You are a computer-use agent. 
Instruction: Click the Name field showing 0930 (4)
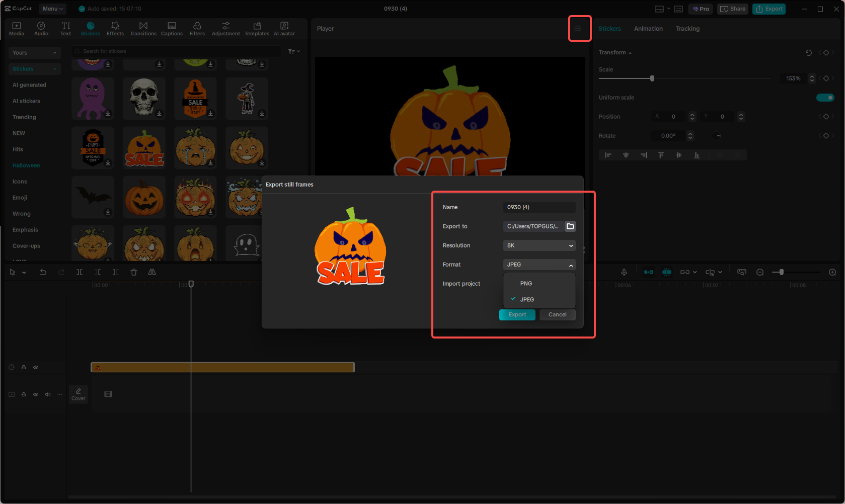coord(540,207)
